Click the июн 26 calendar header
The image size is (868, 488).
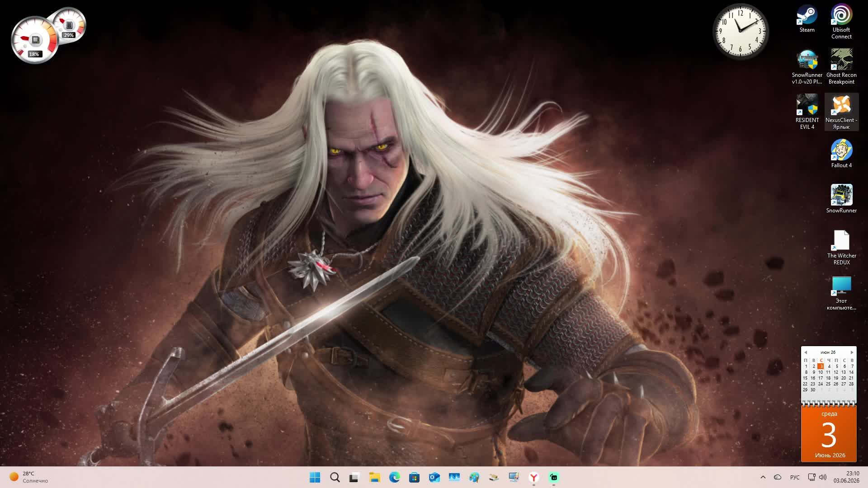(x=828, y=352)
